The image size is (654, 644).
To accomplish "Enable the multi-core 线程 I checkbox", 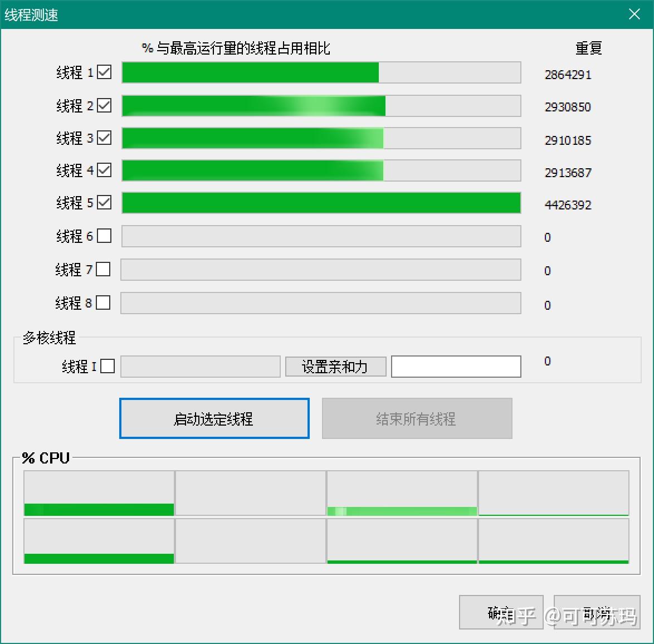I will pyautogui.click(x=108, y=366).
